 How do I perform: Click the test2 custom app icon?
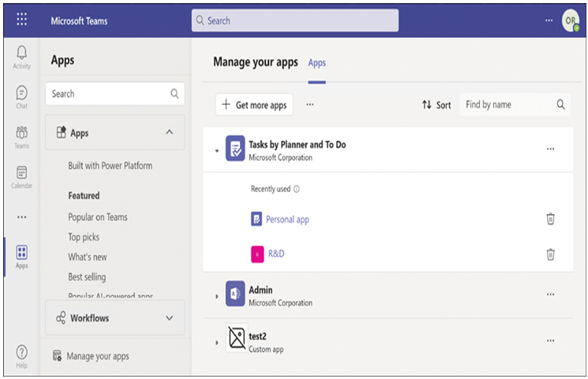237,338
